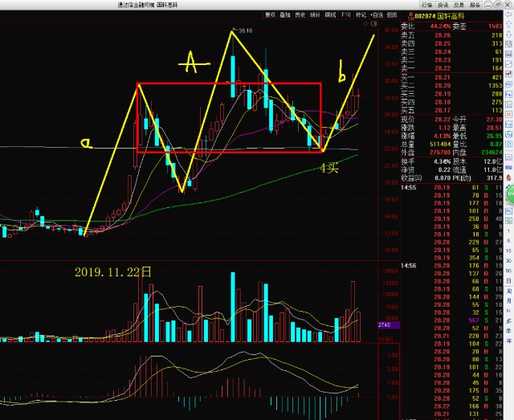Click the 委比 value 44.24%
This screenshot has height=420, width=514.
click(x=441, y=27)
